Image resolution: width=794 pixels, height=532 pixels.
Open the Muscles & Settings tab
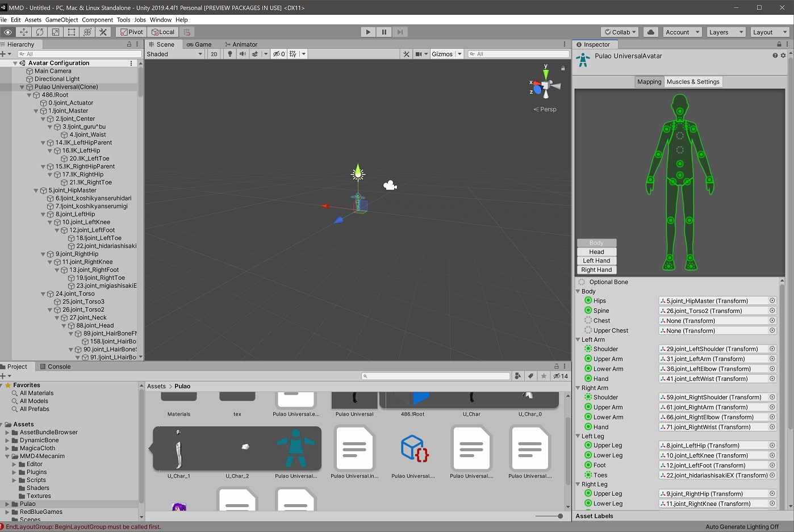pyautogui.click(x=693, y=82)
